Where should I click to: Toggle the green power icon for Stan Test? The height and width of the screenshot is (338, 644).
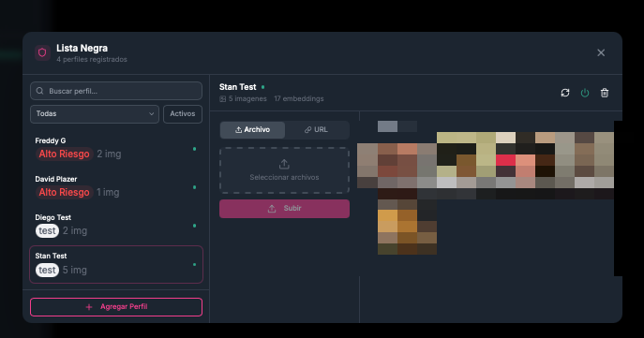(x=585, y=93)
